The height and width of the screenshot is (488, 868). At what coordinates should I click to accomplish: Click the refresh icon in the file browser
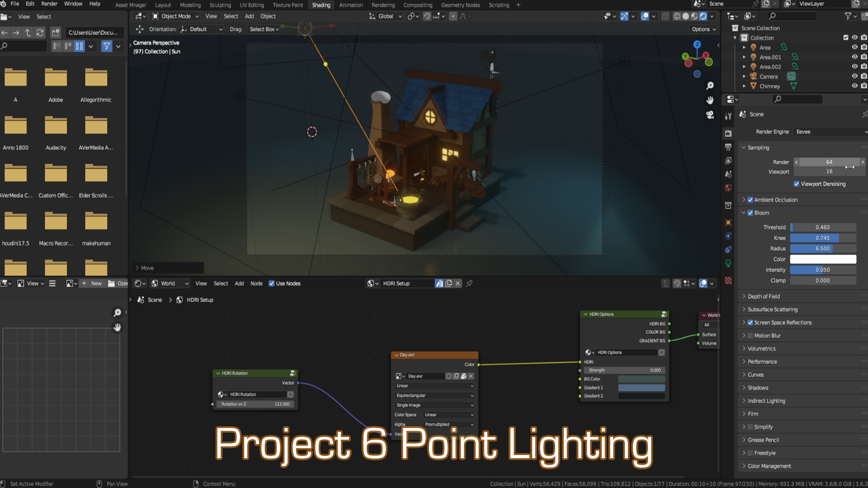(40, 33)
